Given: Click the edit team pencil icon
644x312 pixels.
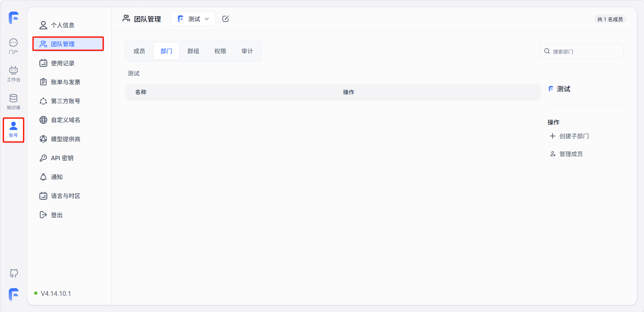Looking at the screenshot, I should pyautogui.click(x=226, y=19).
